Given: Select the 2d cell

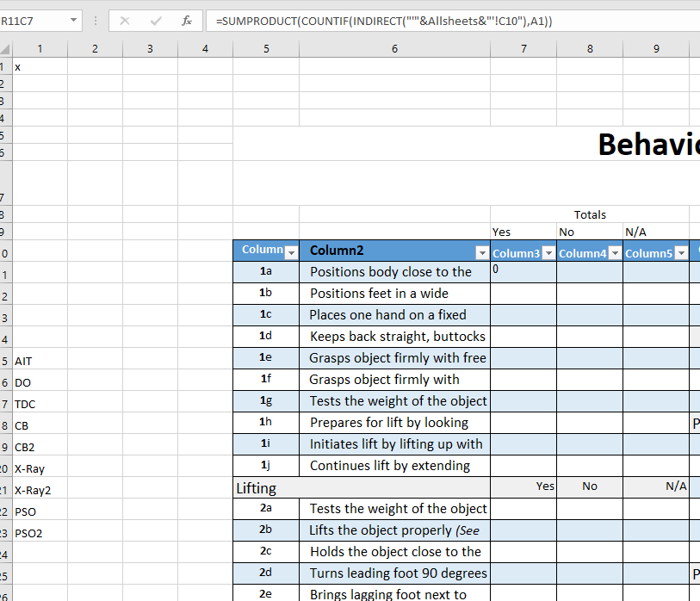Looking at the screenshot, I should (266, 573).
